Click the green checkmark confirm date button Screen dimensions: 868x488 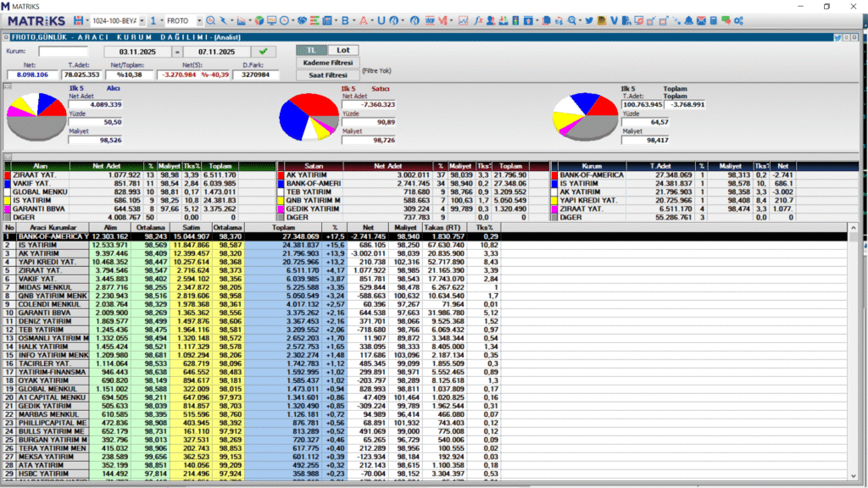tap(263, 52)
